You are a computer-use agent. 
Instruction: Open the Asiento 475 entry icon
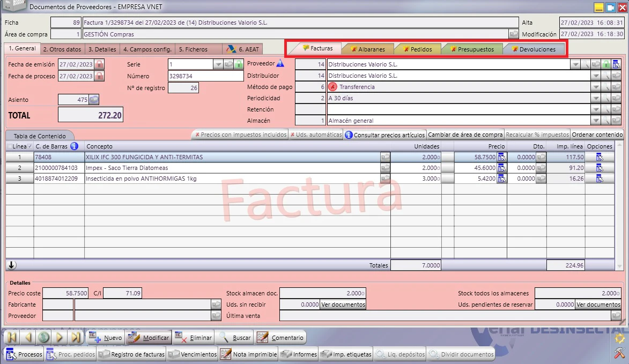point(93,99)
